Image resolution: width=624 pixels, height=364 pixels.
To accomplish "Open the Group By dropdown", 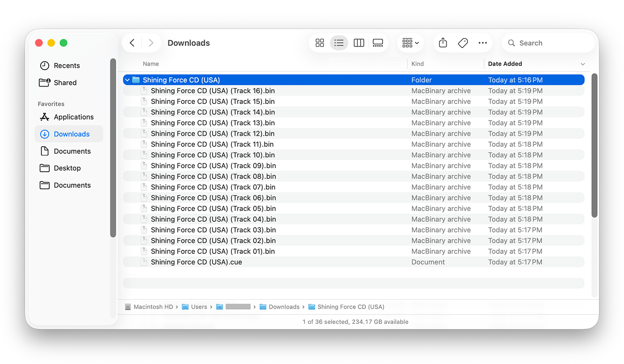I will click(410, 43).
